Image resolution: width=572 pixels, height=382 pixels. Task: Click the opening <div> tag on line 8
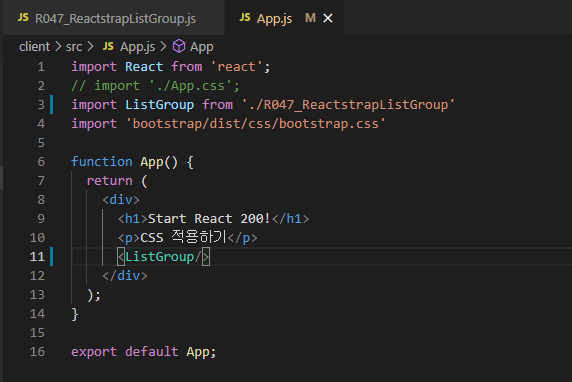click(121, 200)
